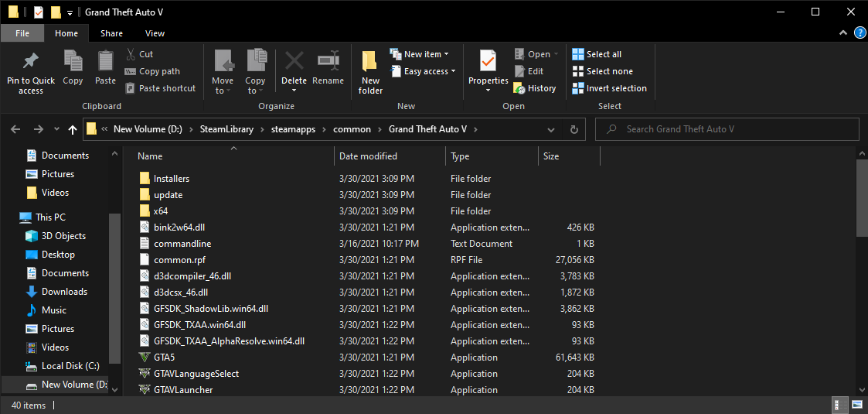Collapse the ribbon with the chevron
Image resolution: width=868 pixels, height=414 pixels.
pos(843,33)
